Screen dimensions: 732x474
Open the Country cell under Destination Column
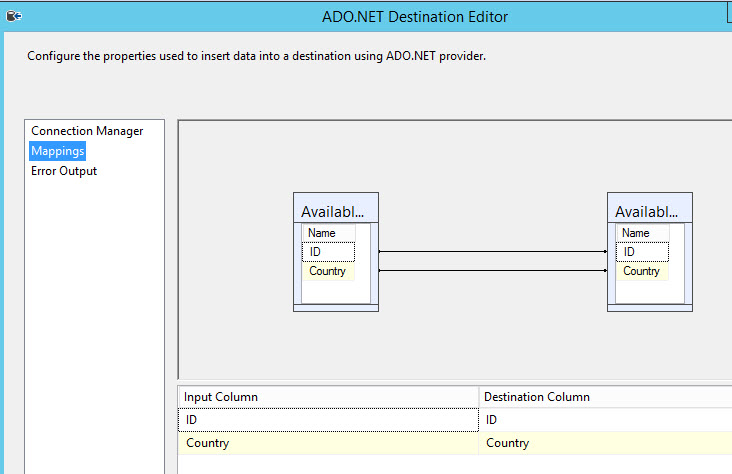pyautogui.click(x=605, y=443)
